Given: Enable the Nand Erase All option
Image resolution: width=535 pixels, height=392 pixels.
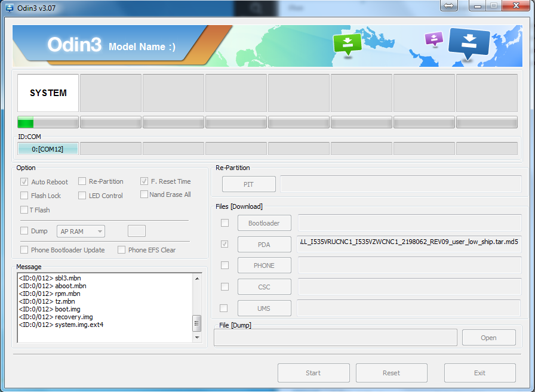Looking at the screenshot, I should coord(144,195).
